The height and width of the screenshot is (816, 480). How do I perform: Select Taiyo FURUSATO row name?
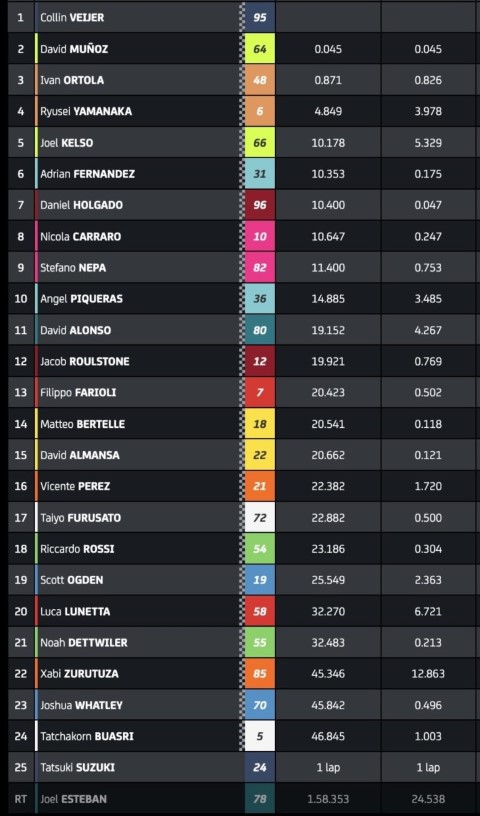[81, 518]
